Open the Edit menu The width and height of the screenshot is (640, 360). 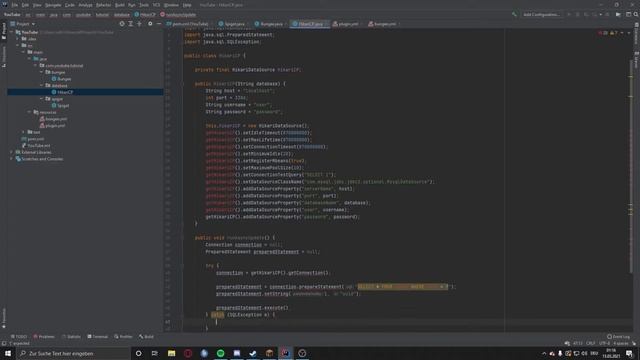pyautogui.click(x=25, y=5)
